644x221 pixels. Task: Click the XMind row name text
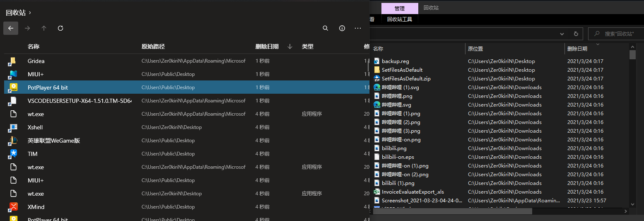click(36, 207)
